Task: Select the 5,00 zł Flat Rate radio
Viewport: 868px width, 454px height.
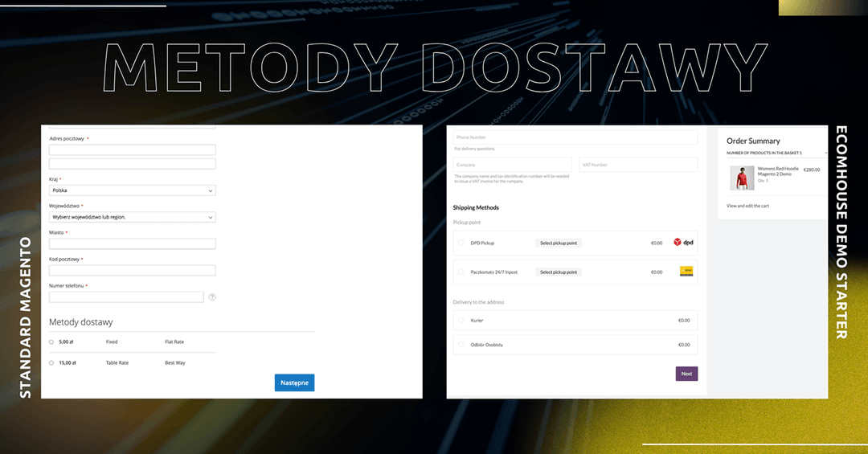Action: click(x=51, y=342)
